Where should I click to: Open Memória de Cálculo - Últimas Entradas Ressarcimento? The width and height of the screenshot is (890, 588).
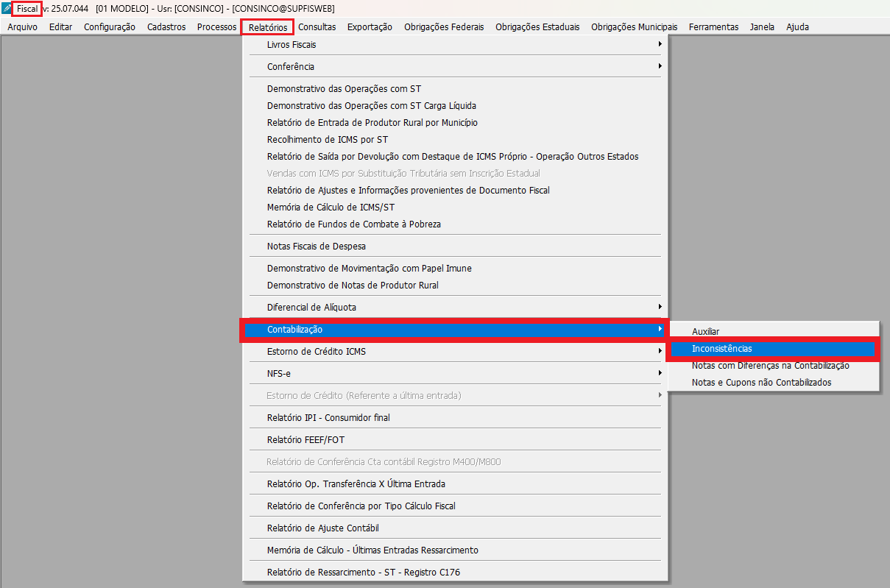(455, 550)
